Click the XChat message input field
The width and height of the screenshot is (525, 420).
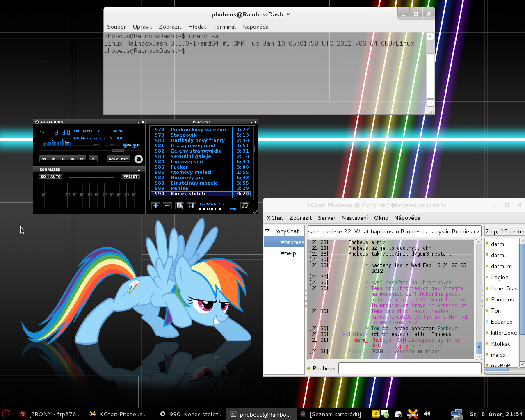coord(410,368)
